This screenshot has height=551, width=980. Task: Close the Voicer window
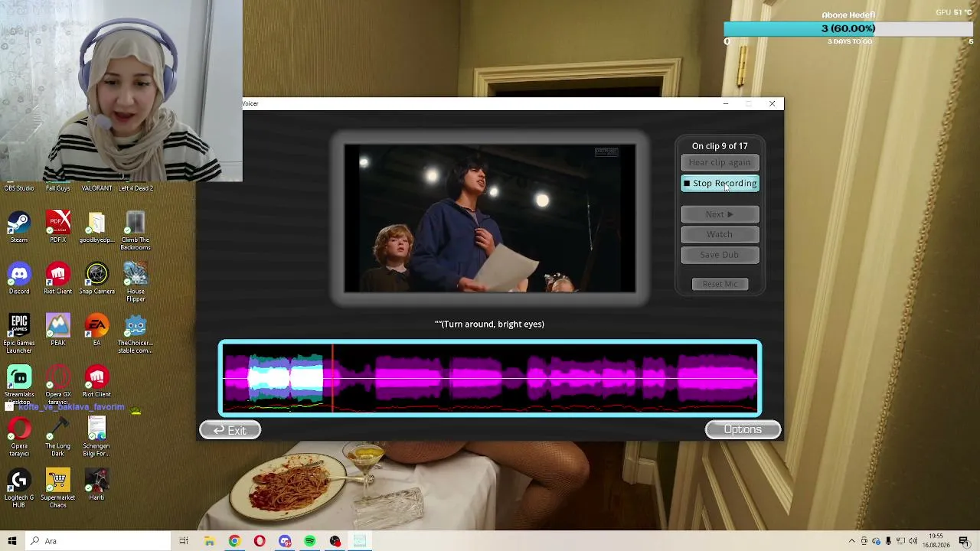click(x=772, y=103)
